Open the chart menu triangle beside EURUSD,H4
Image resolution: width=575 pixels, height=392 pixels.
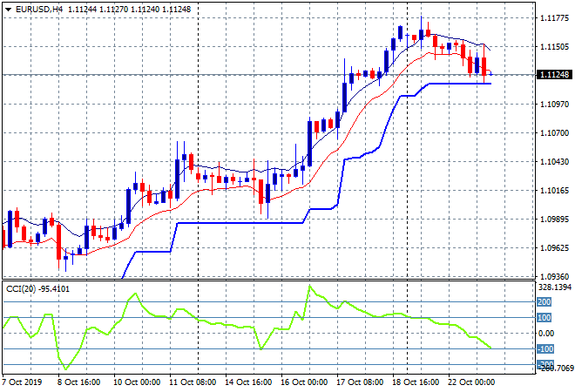(8, 10)
